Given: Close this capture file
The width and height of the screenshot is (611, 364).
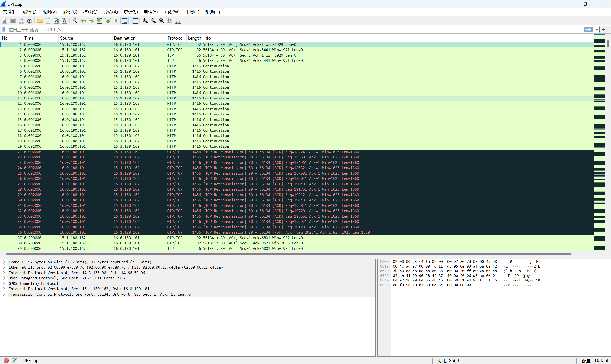Looking at the screenshot, I should [x=56, y=21].
